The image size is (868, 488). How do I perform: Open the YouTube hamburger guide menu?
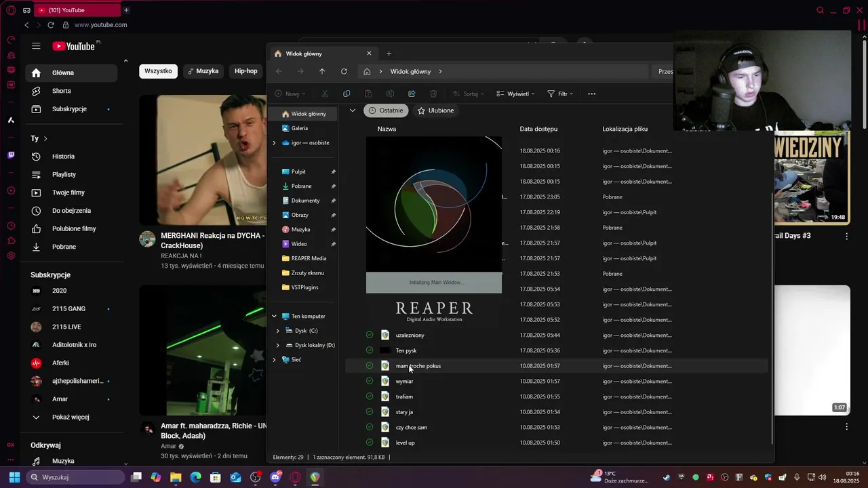point(36,46)
